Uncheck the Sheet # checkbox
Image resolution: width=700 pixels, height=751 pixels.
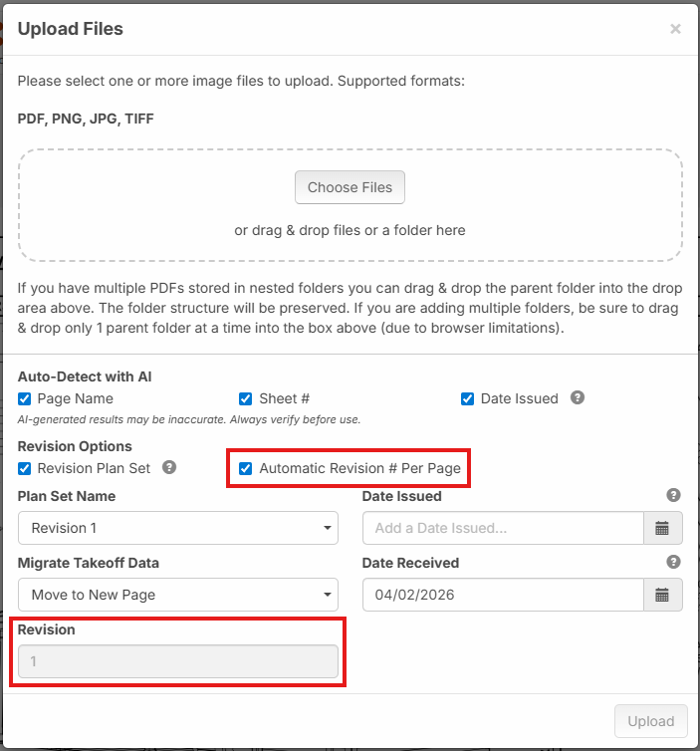246,398
